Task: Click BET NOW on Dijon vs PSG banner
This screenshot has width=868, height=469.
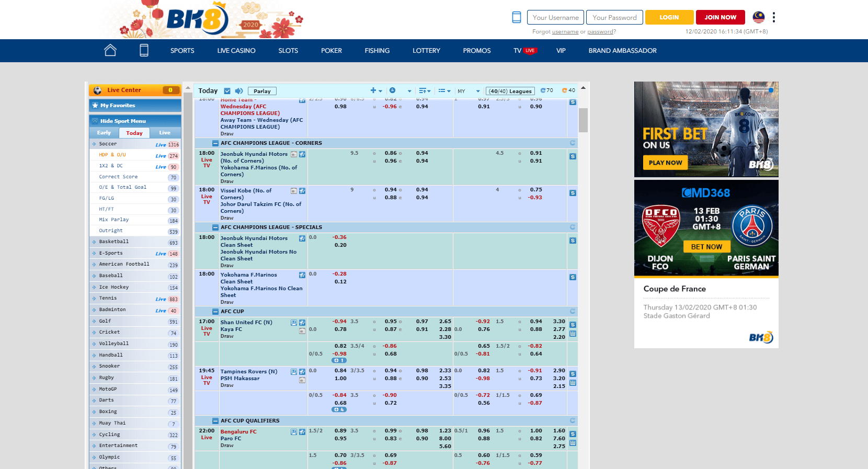Action: click(706, 246)
